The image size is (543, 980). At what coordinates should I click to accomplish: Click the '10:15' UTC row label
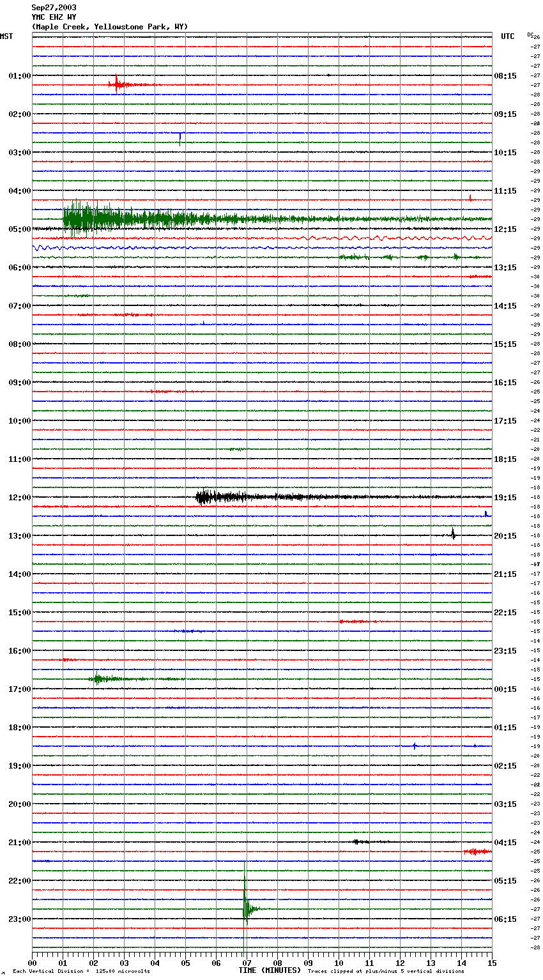(505, 153)
